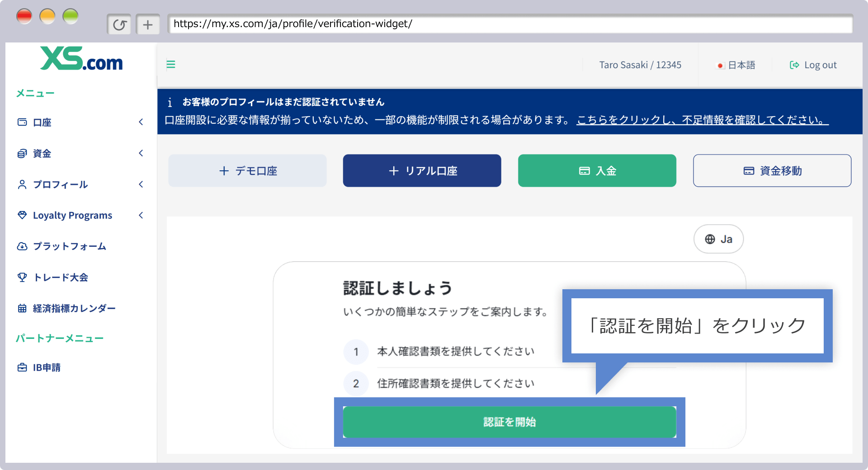Expand the 口座 menu chevron
This screenshot has height=470, width=868.
coord(141,122)
